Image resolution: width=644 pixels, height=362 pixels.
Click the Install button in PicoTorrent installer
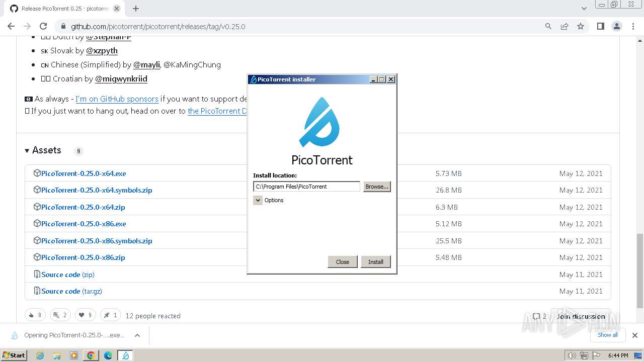tap(376, 262)
